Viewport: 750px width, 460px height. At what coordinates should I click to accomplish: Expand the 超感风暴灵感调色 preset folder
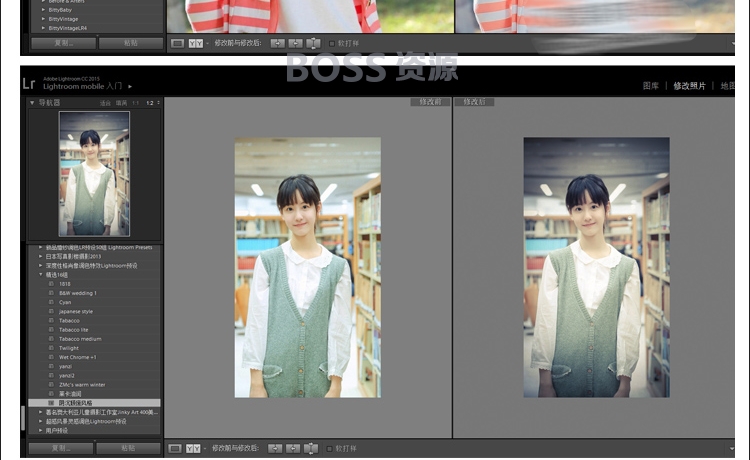pyautogui.click(x=41, y=421)
